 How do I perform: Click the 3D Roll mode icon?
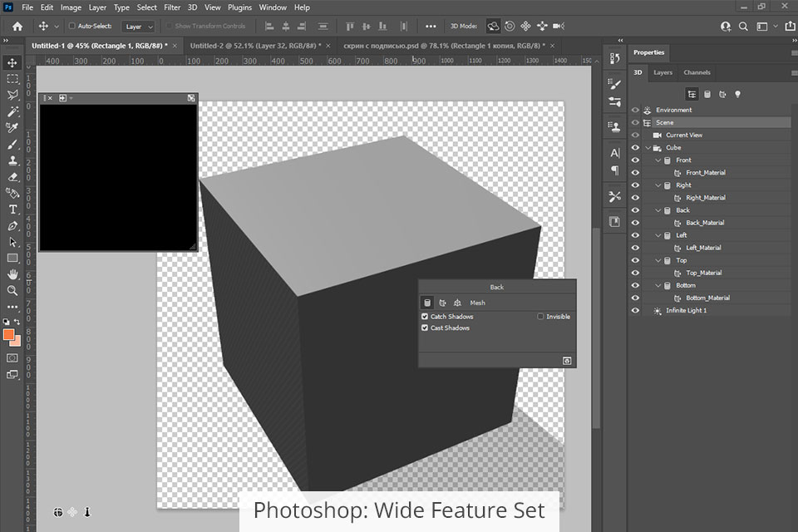pos(510,26)
